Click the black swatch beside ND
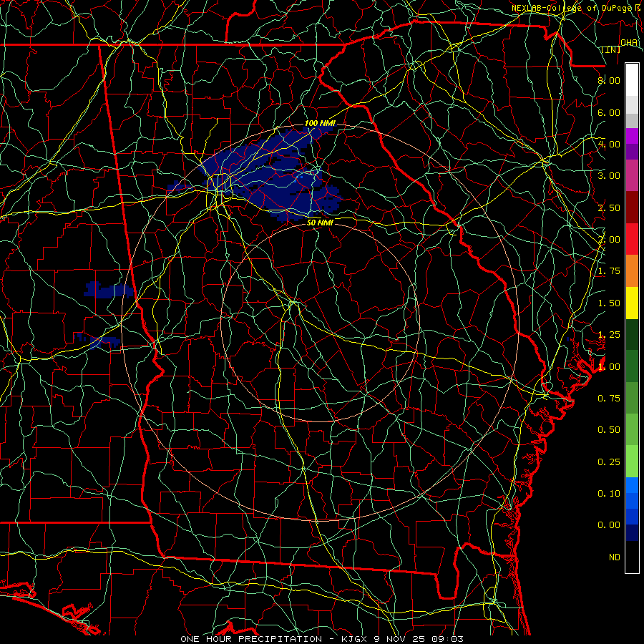 click(632, 557)
